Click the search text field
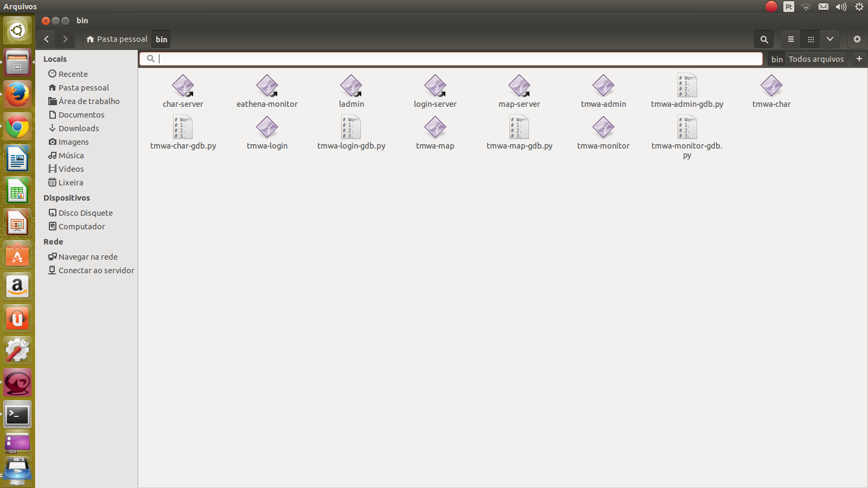This screenshot has height=488, width=868. click(x=451, y=59)
